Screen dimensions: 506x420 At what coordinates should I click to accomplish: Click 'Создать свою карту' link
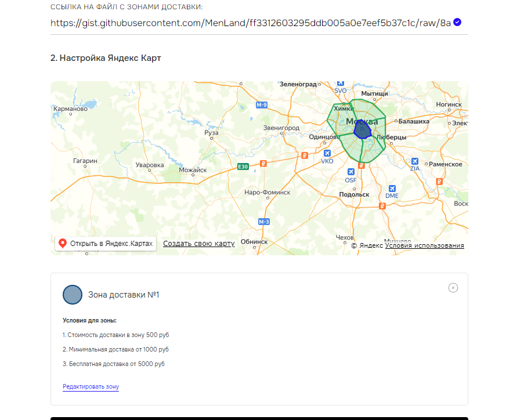tap(199, 244)
